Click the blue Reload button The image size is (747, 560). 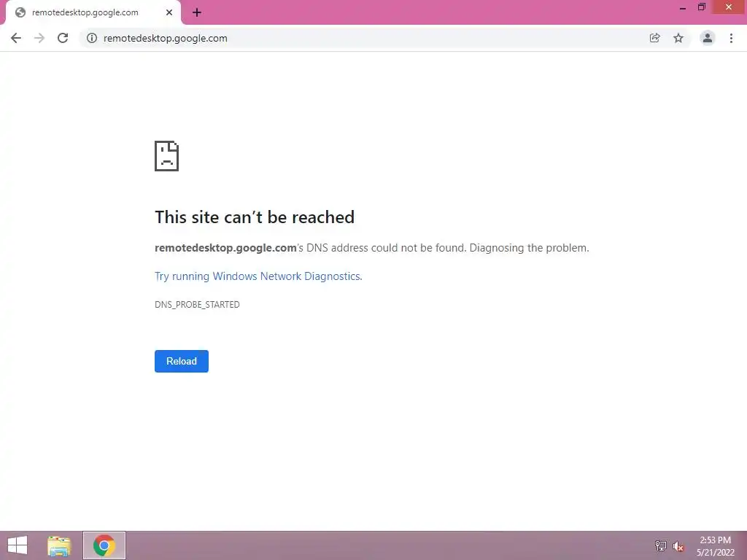[x=182, y=361]
